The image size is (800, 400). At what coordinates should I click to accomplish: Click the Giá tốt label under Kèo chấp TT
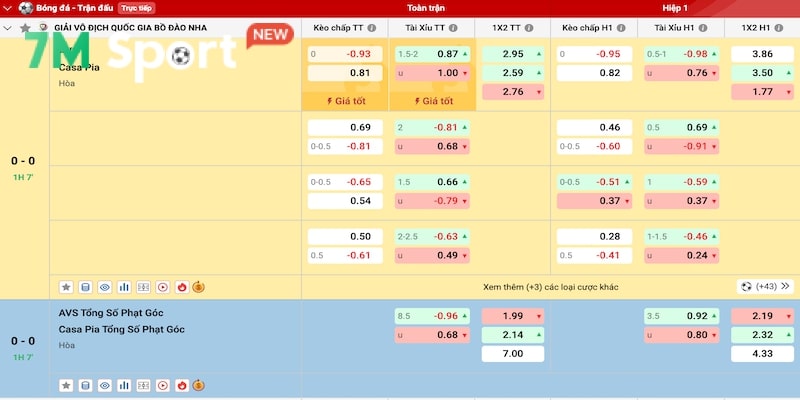(x=345, y=101)
